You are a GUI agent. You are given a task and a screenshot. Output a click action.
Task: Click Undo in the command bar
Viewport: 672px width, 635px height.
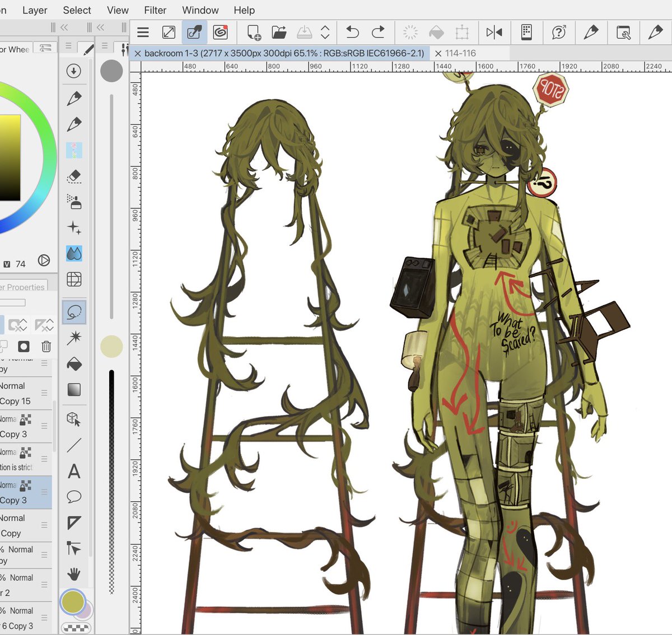[x=352, y=32]
